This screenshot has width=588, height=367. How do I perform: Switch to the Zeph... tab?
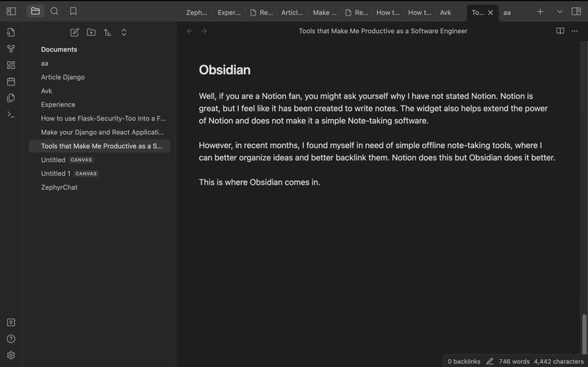[196, 13]
